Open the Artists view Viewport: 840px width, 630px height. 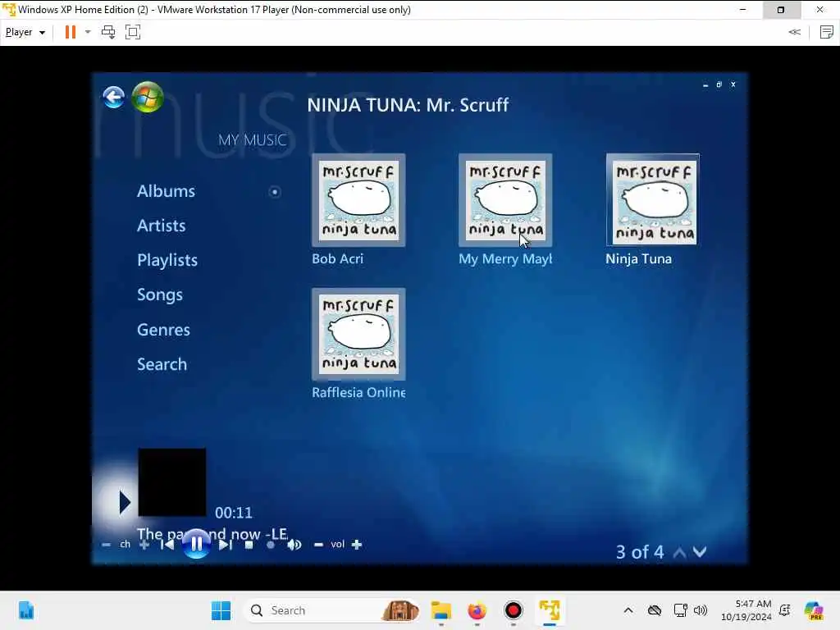tap(162, 226)
